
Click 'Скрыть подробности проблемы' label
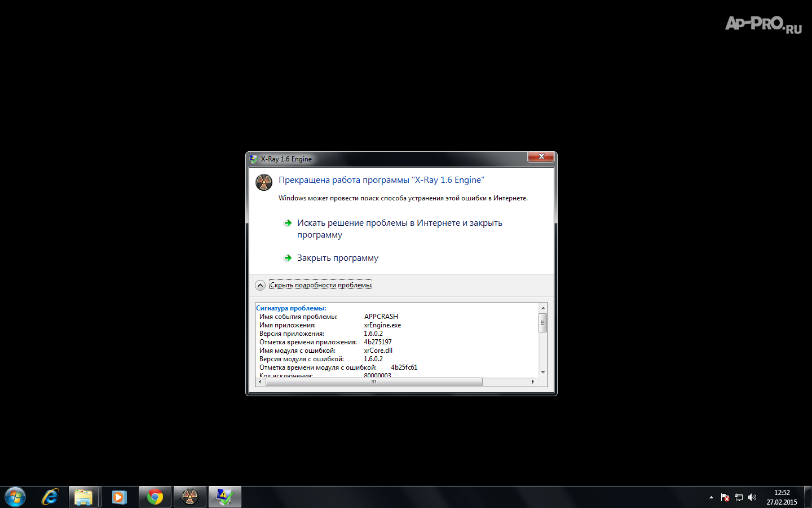pos(320,285)
